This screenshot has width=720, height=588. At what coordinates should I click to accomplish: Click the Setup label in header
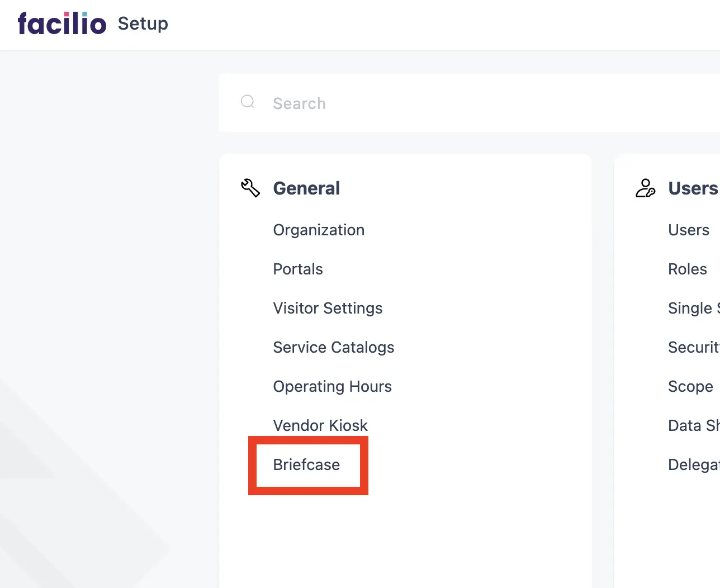coord(143,24)
